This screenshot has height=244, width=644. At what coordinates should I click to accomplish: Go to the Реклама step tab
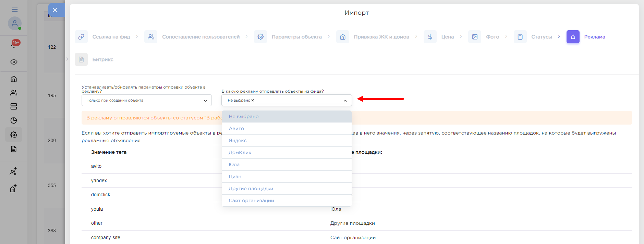point(594,37)
